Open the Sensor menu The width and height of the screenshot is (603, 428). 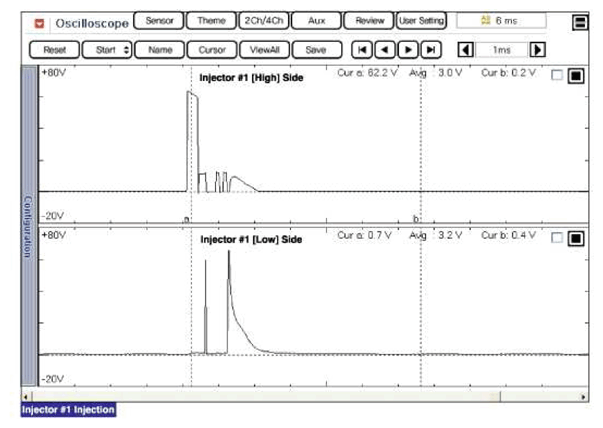[x=160, y=21]
